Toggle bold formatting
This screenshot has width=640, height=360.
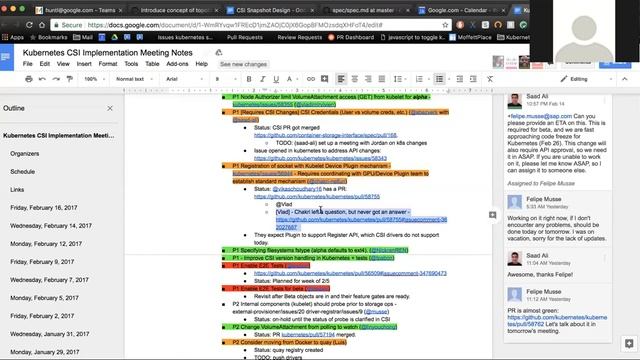pyautogui.click(x=249, y=79)
